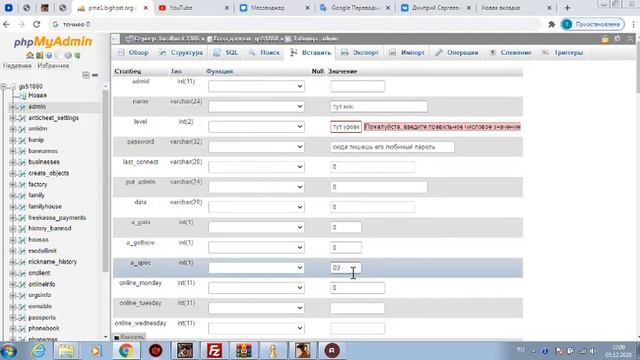Open the Слежение tab

[510, 53]
